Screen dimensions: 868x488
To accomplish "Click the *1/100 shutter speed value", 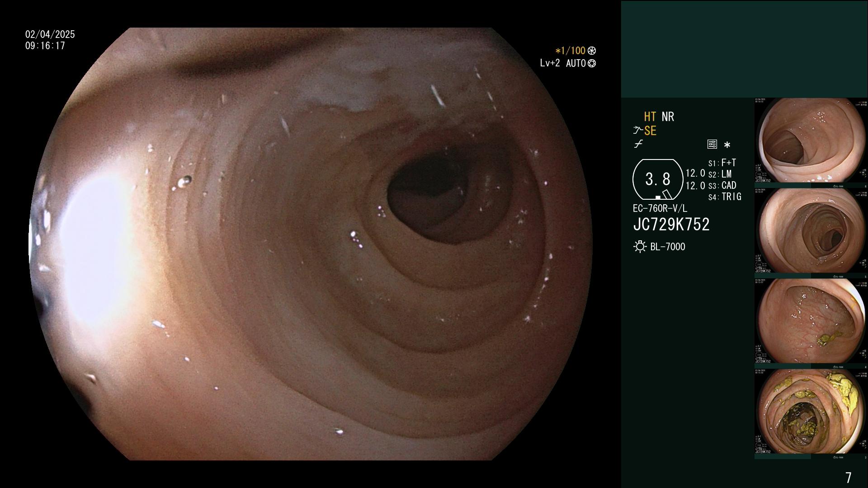I will pyautogui.click(x=570, y=51).
